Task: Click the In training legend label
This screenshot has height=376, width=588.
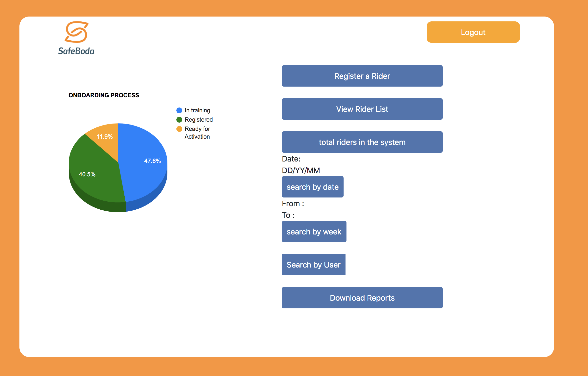Action: (197, 110)
